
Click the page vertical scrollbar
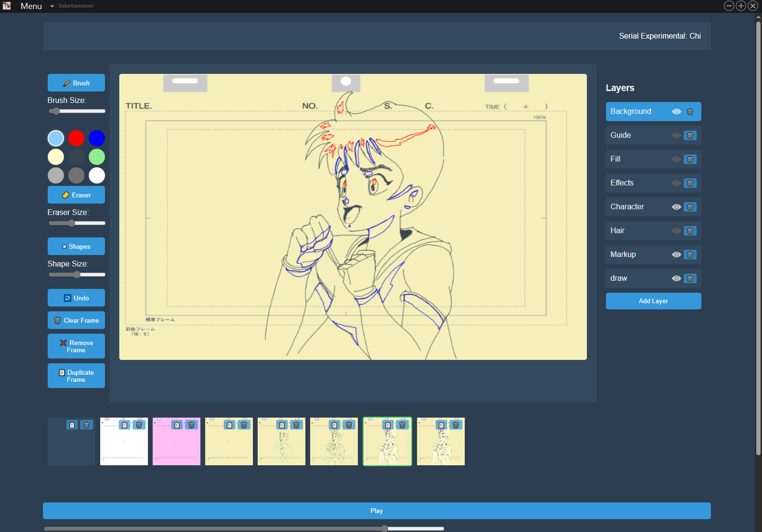pos(758,238)
